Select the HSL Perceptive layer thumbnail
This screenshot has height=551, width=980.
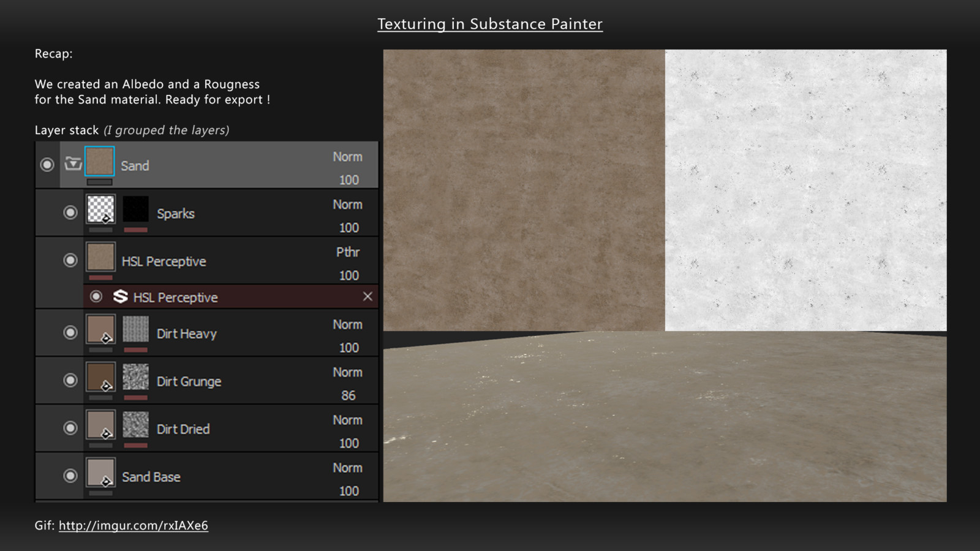coord(100,257)
